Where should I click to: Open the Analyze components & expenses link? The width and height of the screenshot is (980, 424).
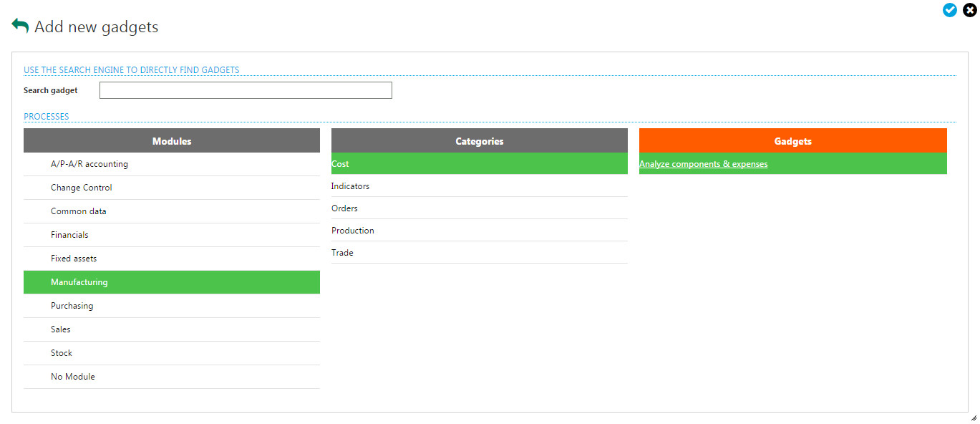pos(703,164)
